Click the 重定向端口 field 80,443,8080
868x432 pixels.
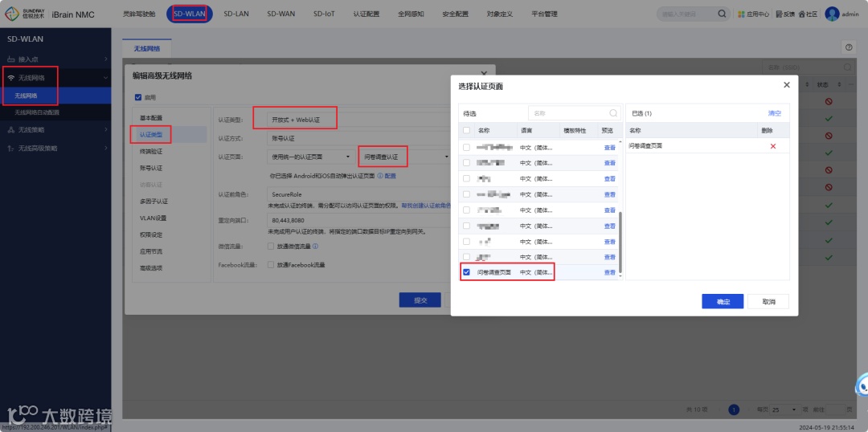358,220
